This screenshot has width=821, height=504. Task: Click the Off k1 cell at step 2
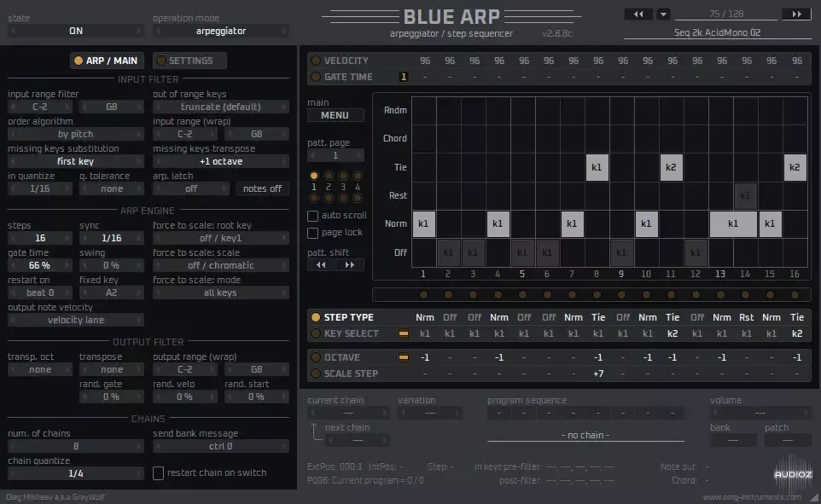click(448, 252)
